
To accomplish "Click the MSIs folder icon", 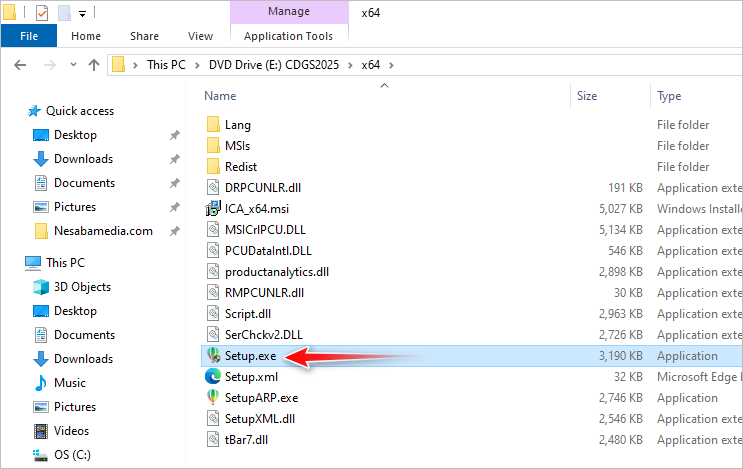I will (x=213, y=145).
